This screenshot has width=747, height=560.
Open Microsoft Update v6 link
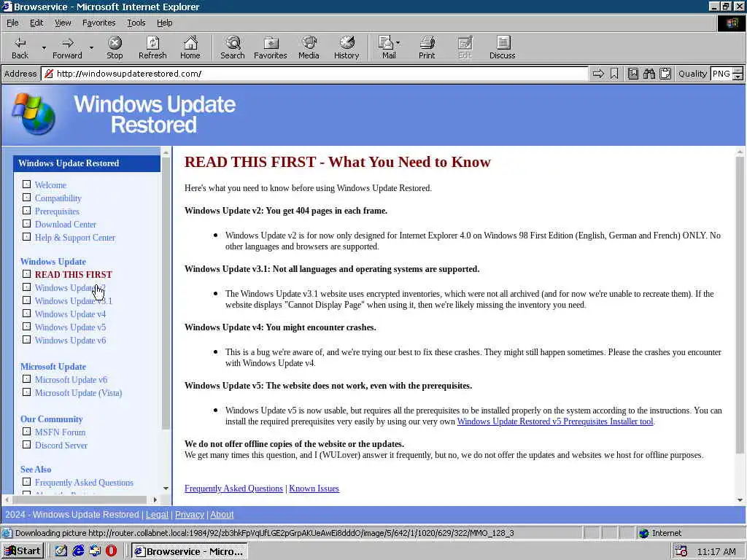coord(71,380)
